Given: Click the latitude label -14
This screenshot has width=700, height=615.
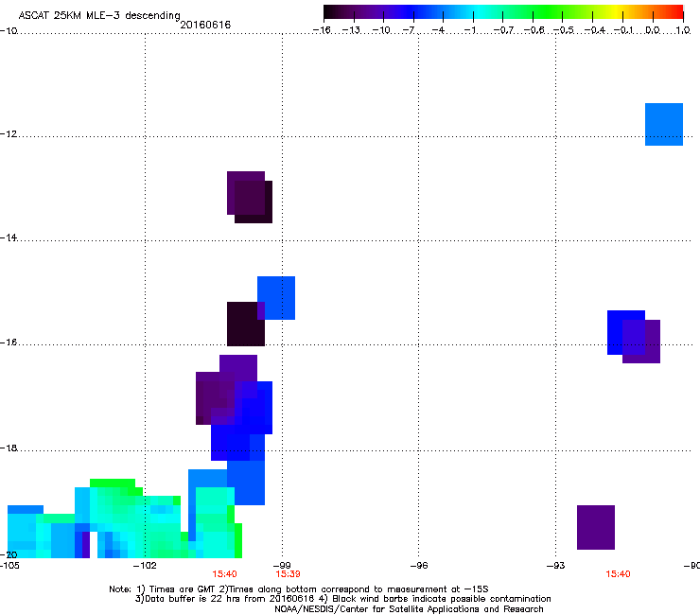Looking at the screenshot, I should click(x=9, y=237).
